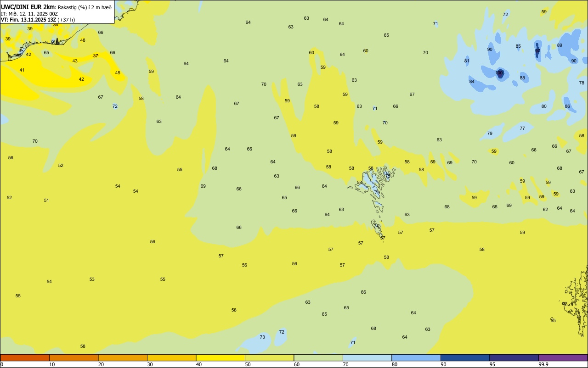Click the 'Rakastig (%) í 2 m hæð' label
This screenshot has height=368, width=588.
click(85, 7)
